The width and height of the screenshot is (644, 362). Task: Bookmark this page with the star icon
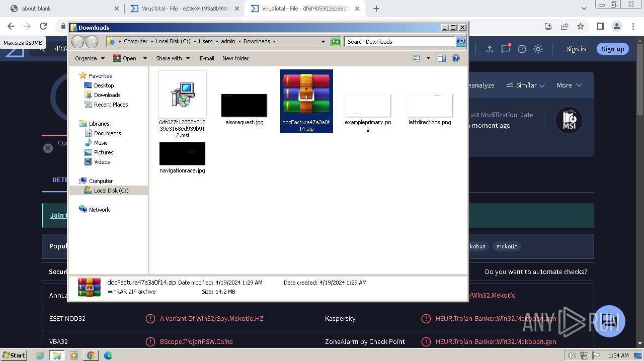click(581, 26)
